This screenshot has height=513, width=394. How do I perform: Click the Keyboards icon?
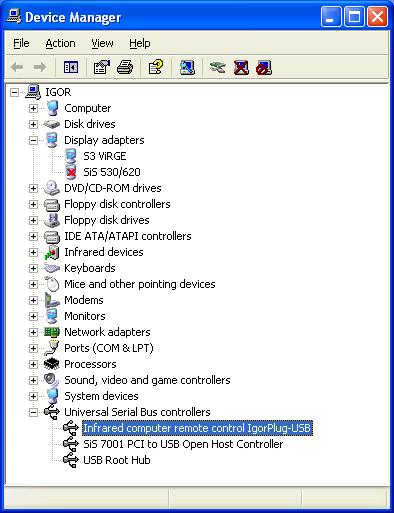[52, 268]
